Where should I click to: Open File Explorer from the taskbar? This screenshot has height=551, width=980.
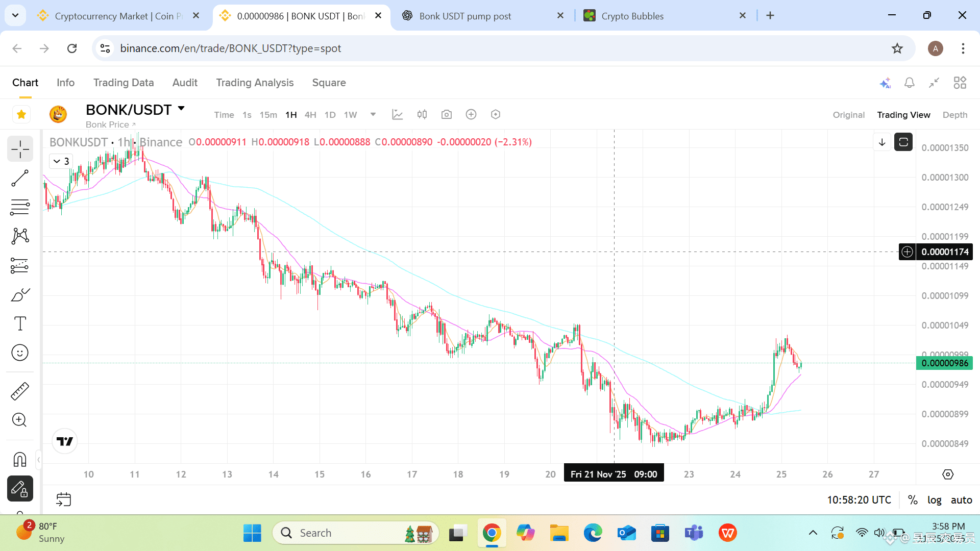coord(559,533)
